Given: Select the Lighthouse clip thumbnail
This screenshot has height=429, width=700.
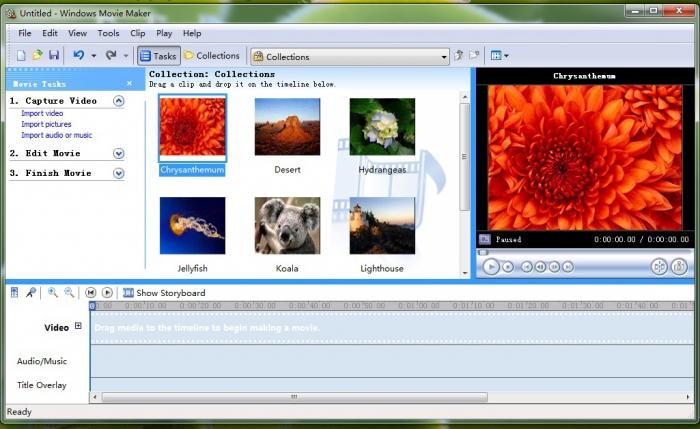Looking at the screenshot, I should pos(382,225).
